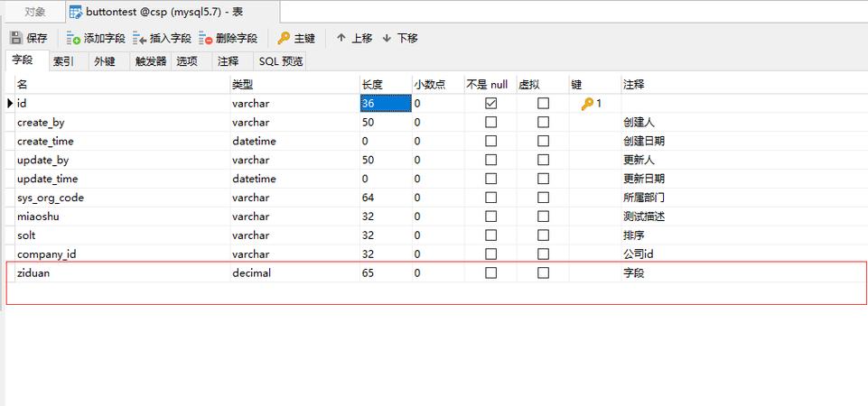Select the update_by field name
This screenshot has height=406, width=868.
pyautogui.click(x=43, y=160)
